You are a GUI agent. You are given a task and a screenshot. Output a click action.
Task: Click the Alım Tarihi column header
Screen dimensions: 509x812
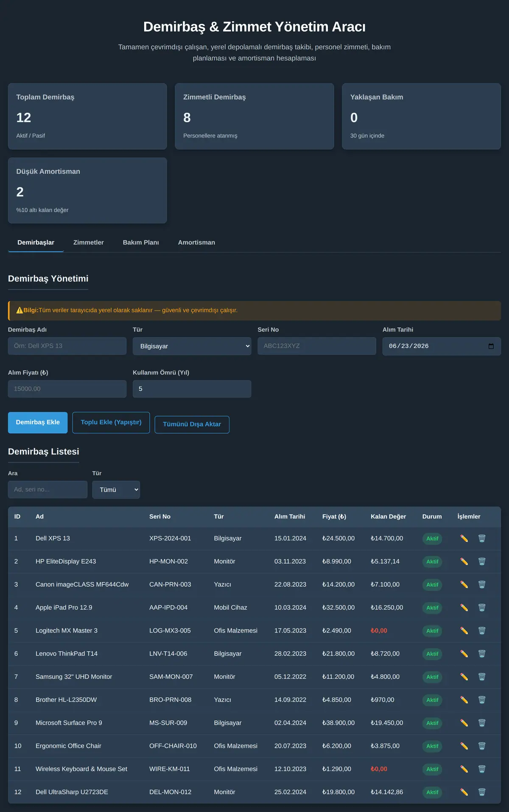pos(290,517)
